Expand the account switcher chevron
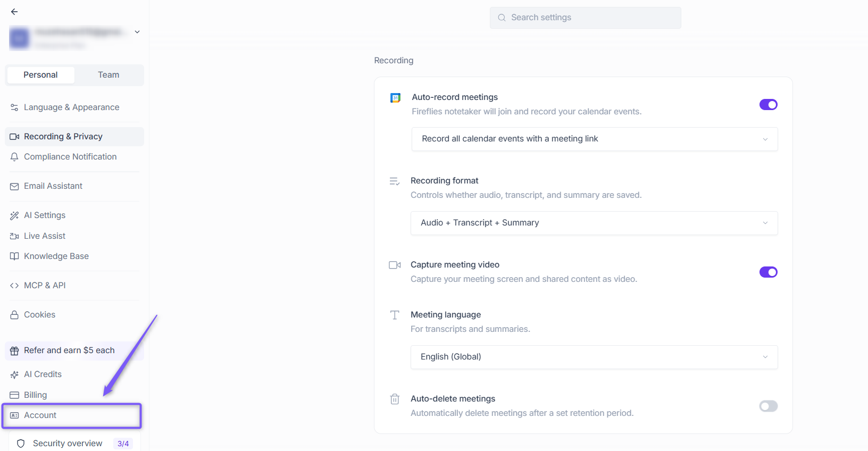868x451 pixels. click(137, 32)
